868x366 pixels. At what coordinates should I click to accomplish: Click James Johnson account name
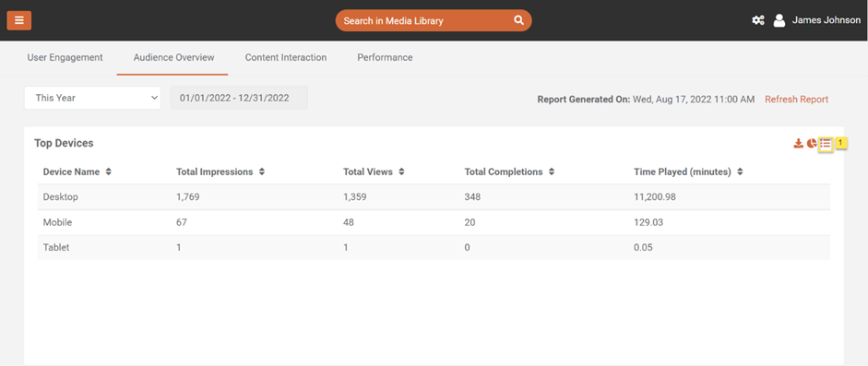point(826,20)
